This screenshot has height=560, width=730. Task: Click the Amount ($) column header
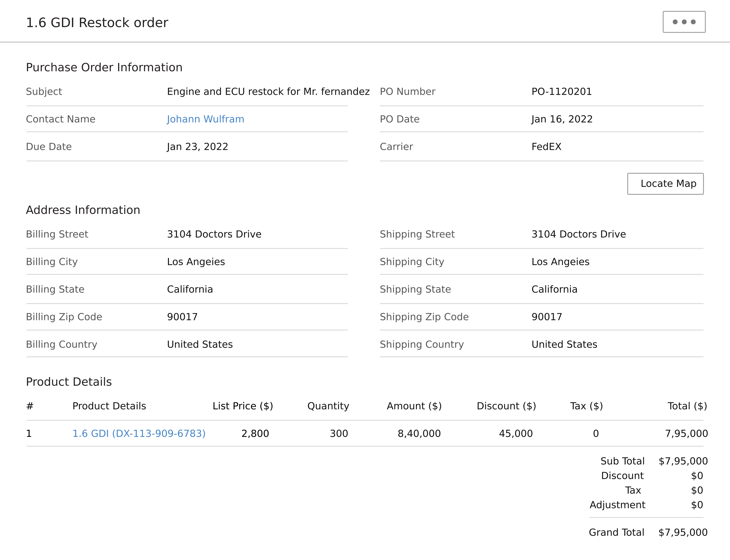tap(414, 406)
